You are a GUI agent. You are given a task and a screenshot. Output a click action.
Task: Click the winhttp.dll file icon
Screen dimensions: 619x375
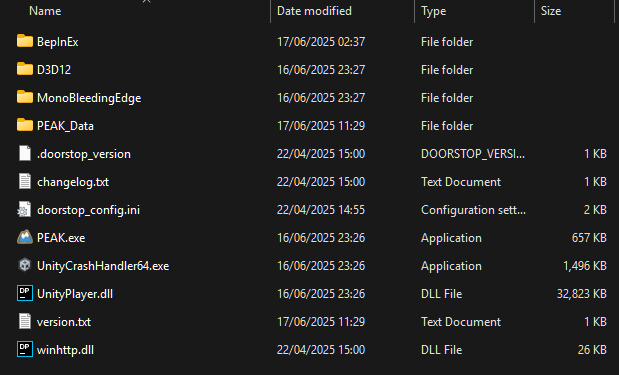click(x=24, y=349)
